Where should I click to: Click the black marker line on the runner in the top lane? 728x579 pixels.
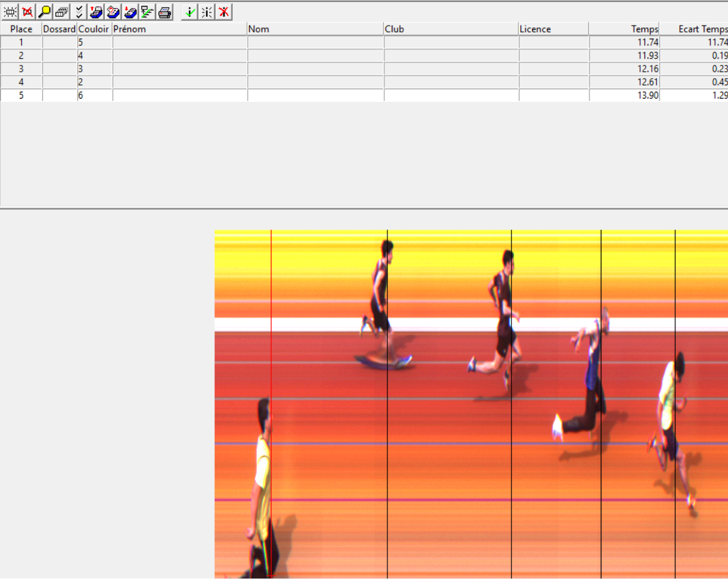(387, 404)
